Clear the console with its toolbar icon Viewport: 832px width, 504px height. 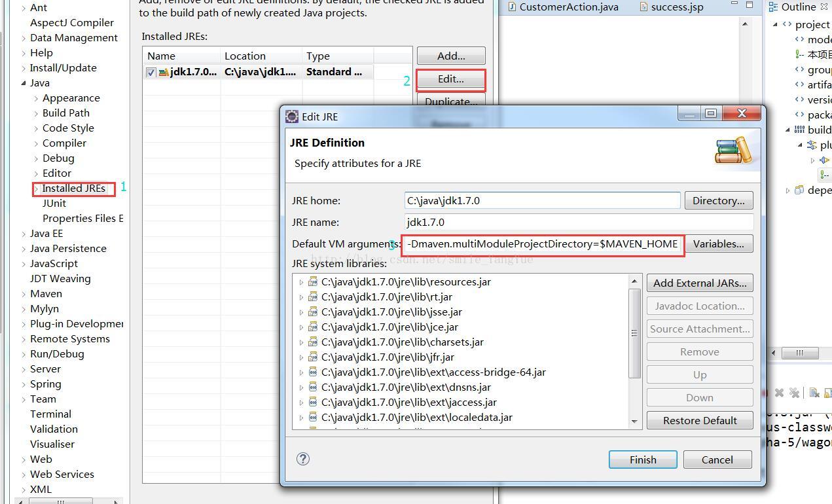click(x=814, y=393)
